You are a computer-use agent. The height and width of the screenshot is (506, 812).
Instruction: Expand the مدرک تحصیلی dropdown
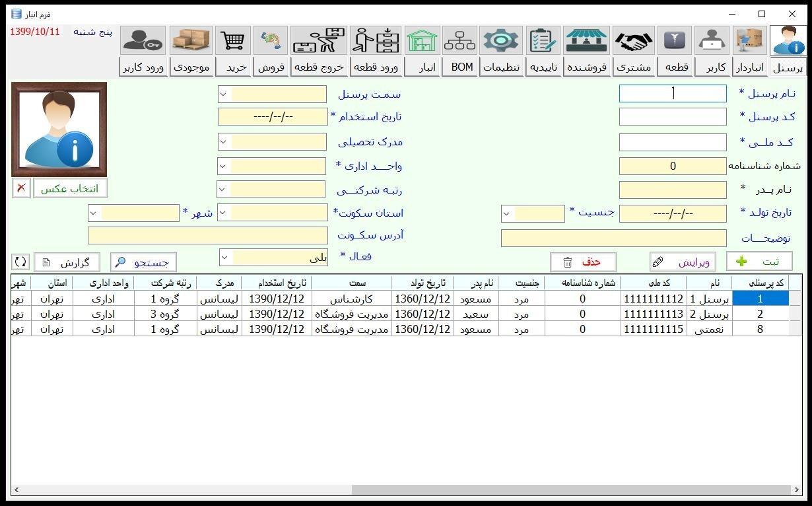pyautogui.click(x=223, y=142)
